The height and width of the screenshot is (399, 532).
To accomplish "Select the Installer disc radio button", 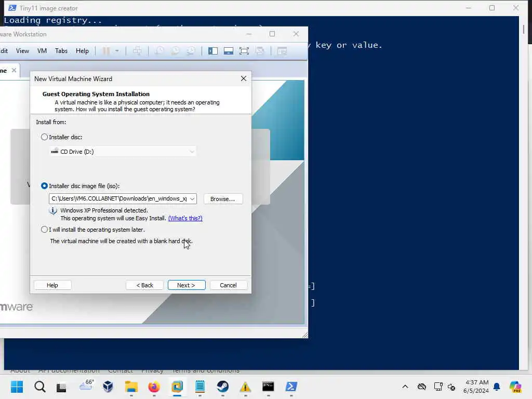I will tap(44, 137).
